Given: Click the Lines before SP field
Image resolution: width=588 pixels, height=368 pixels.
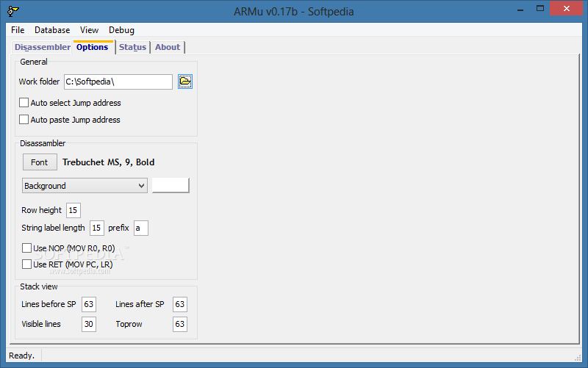Looking at the screenshot, I should coord(89,304).
